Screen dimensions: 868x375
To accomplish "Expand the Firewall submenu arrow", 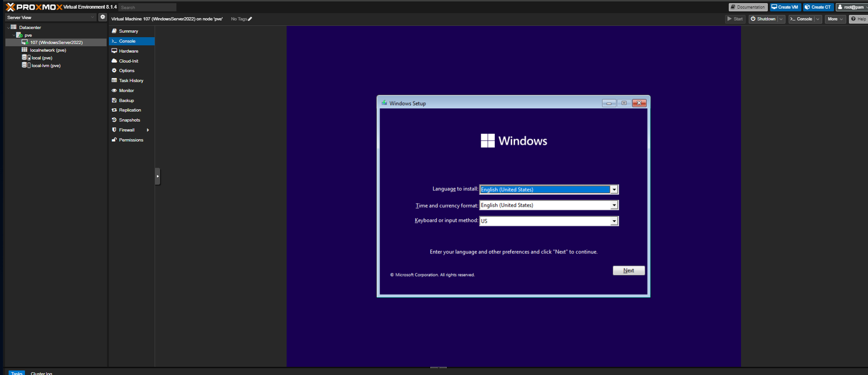I will click(148, 130).
